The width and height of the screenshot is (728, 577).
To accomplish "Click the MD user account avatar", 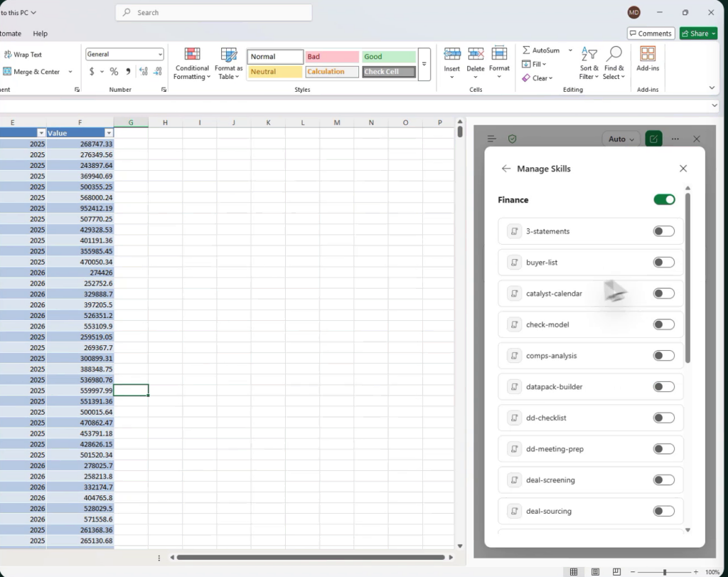I will point(633,13).
